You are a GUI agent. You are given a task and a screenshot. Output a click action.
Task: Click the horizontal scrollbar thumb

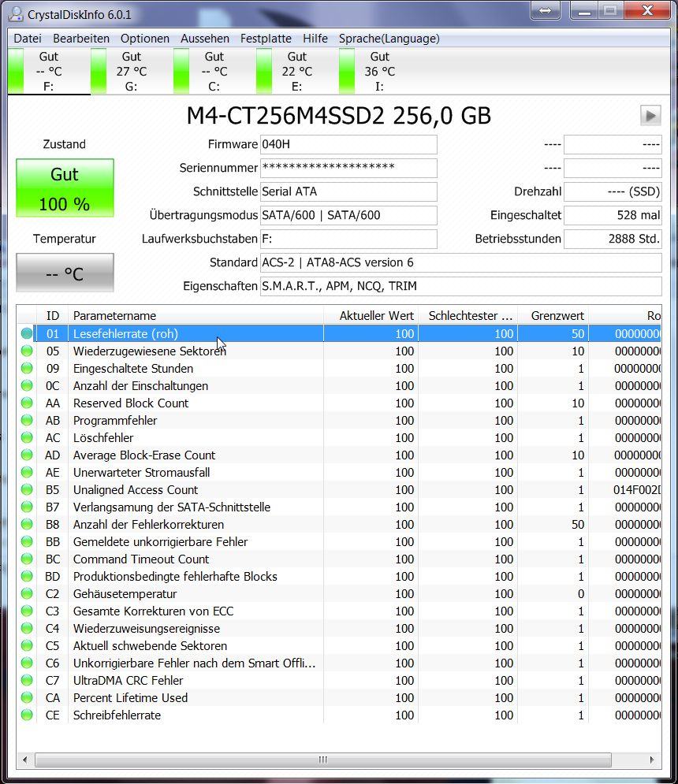coord(322,760)
